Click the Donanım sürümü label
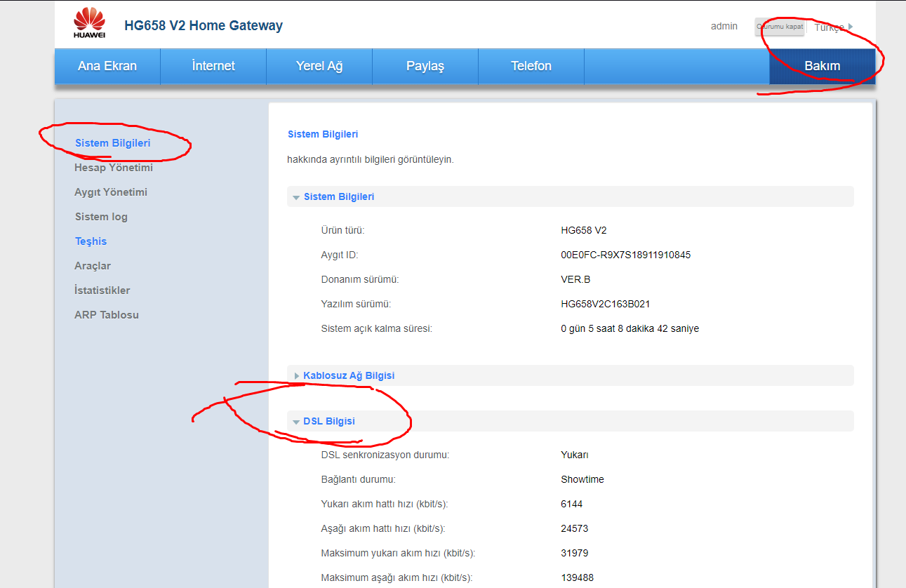 click(360, 279)
